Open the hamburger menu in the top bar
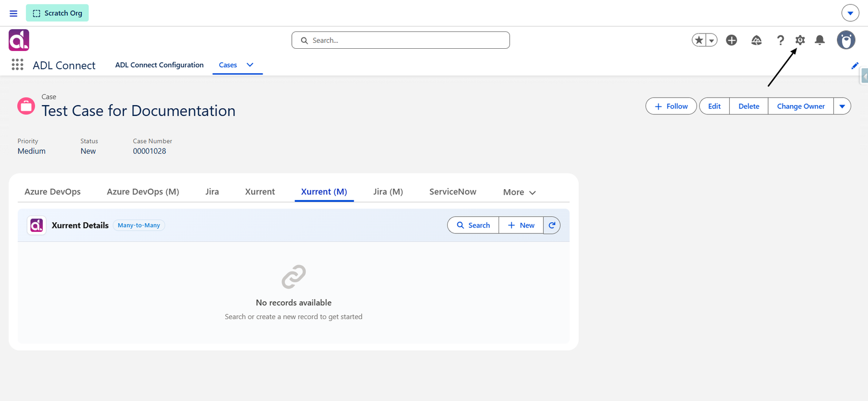This screenshot has height=401, width=868. 14,13
